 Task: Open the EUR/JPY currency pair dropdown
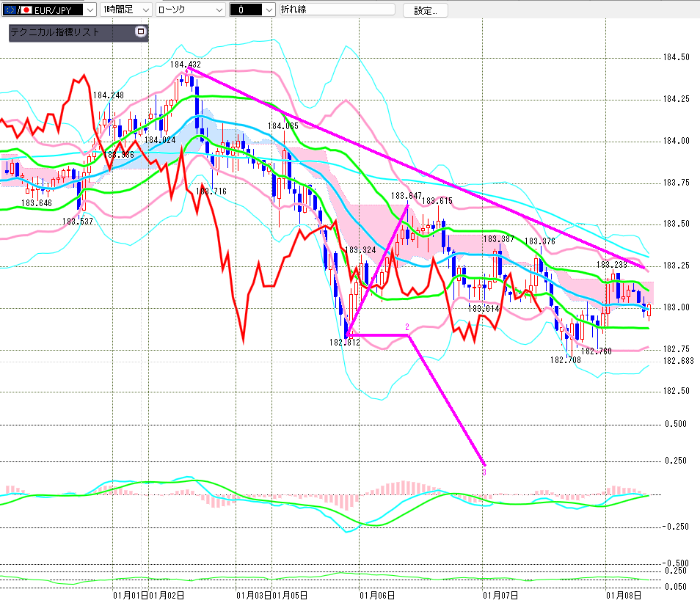pyautogui.click(x=90, y=10)
